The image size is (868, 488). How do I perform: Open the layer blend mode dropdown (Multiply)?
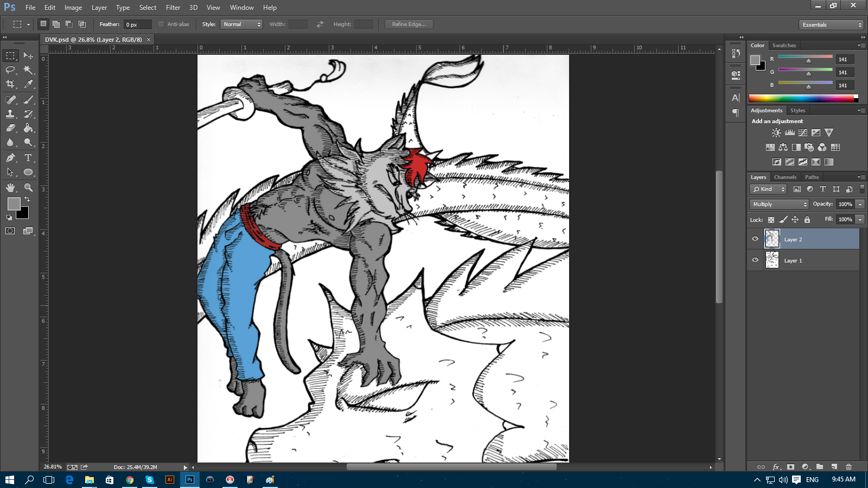coord(779,204)
